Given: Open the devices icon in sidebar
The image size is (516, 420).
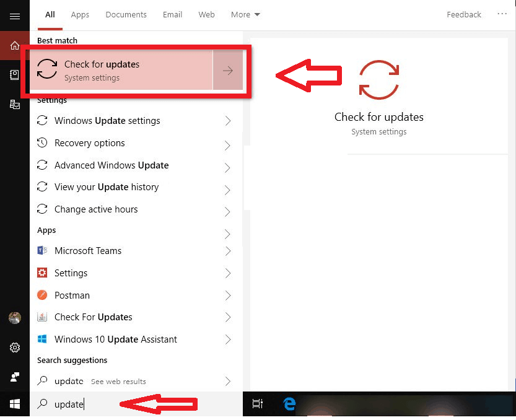Looking at the screenshot, I should click(15, 104).
